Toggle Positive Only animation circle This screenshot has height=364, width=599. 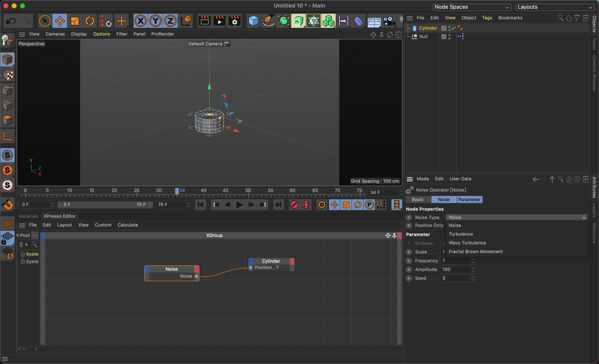click(x=409, y=226)
